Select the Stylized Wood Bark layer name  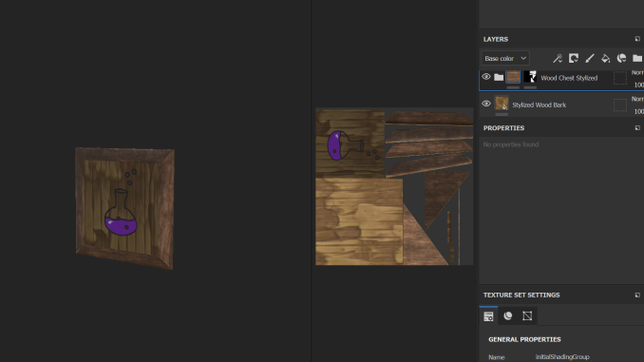coord(540,105)
